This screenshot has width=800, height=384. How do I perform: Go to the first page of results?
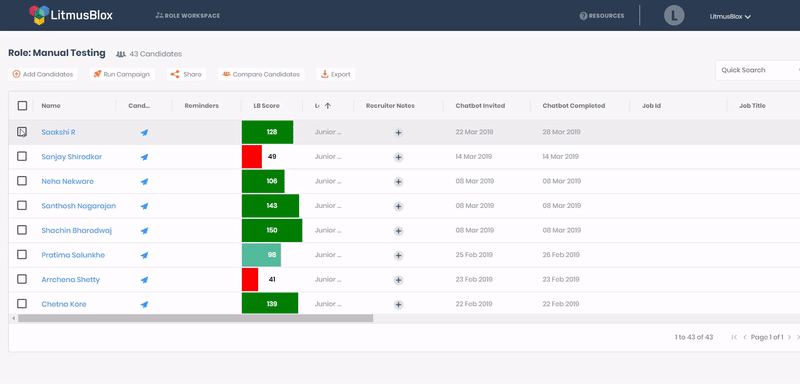click(x=734, y=337)
